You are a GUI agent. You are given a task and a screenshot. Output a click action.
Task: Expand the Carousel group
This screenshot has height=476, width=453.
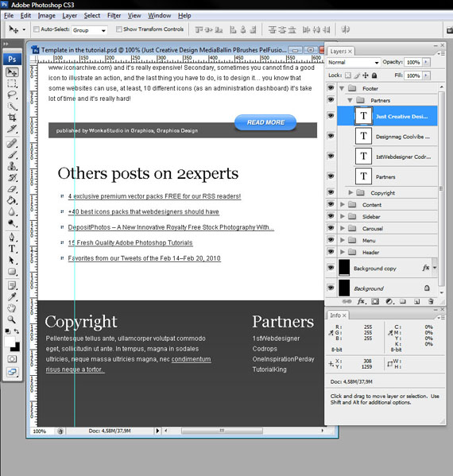point(343,228)
